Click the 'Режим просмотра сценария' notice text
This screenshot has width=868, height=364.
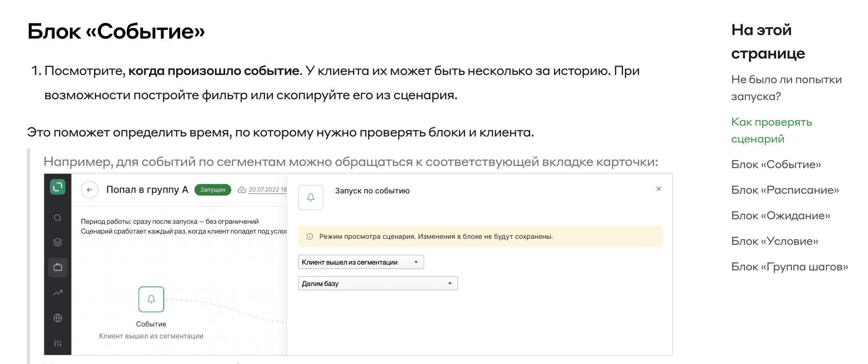pyautogui.click(x=436, y=237)
